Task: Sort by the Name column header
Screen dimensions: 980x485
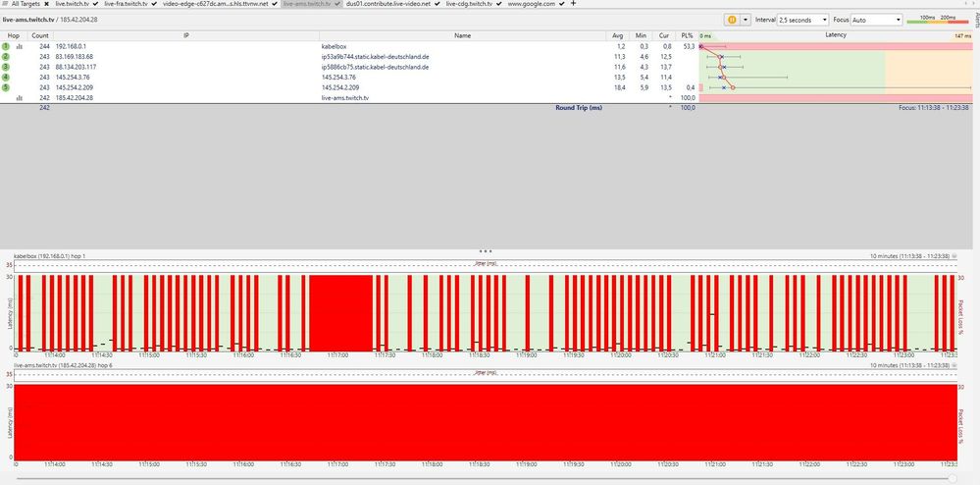Action: click(462, 35)
